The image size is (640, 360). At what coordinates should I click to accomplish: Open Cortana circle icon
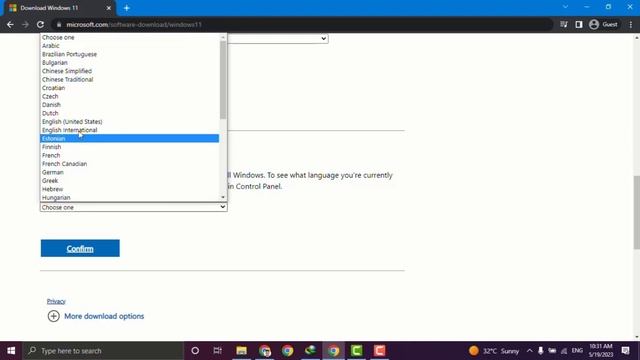tap(195, 351)
